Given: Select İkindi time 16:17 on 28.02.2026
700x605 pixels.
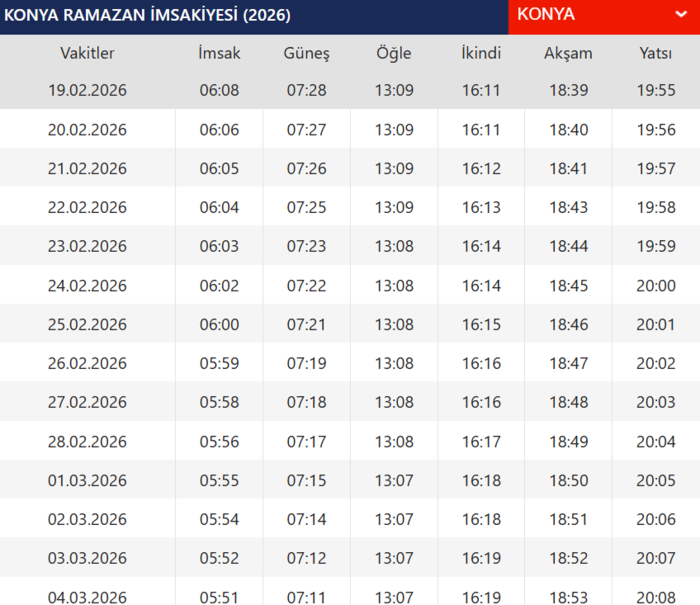Looking at the screenshot, I should tap(481, 441).
